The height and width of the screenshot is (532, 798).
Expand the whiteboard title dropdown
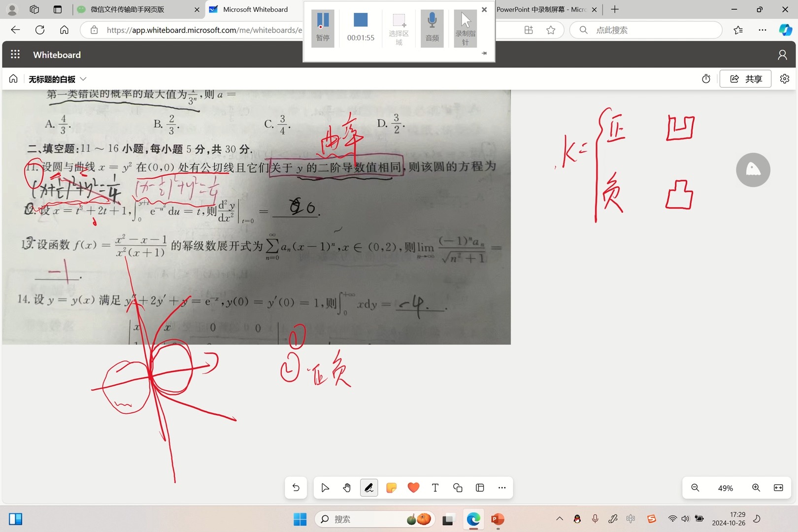pos(83,79)
